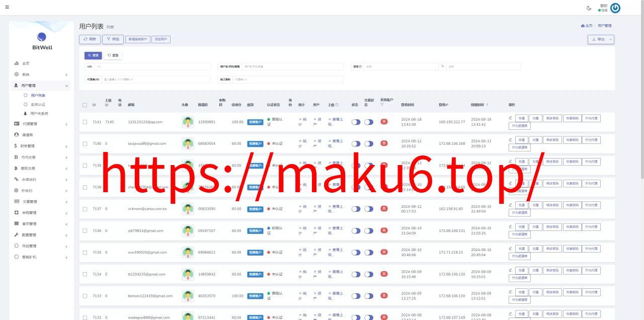Click the 申购管理 lifebuoy icon

coord(17,212)
